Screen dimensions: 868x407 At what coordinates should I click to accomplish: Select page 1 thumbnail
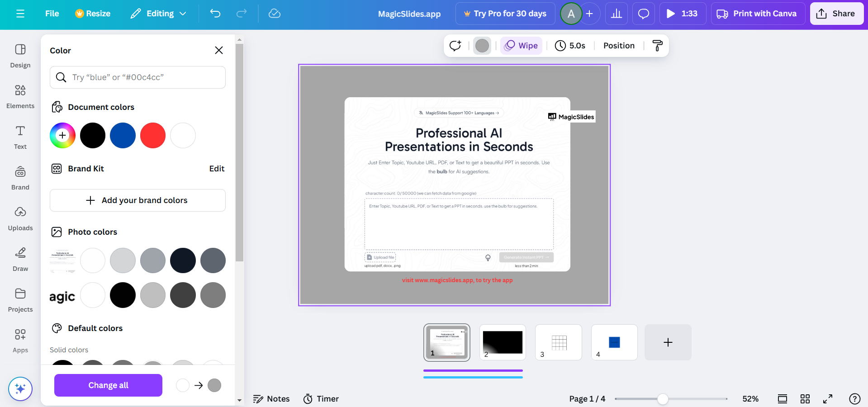tap(447, 342)
